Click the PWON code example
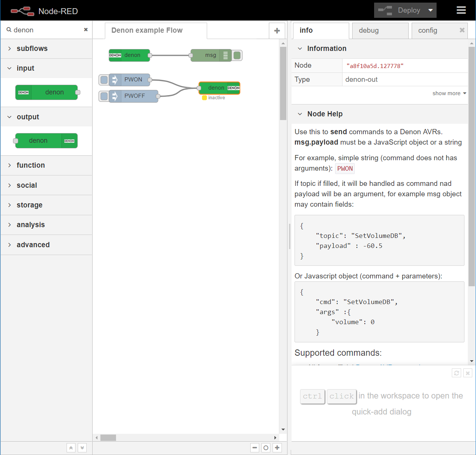 pyautogui.click(x=345, y=169)
